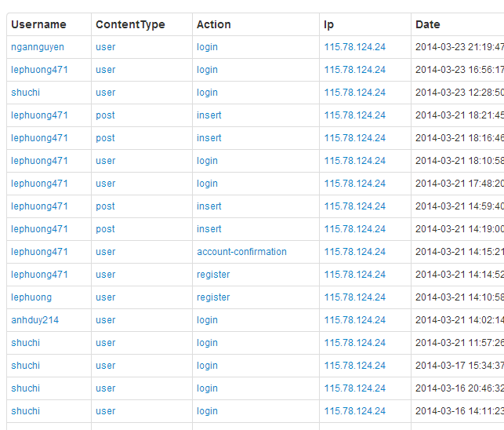Open the anhduy214 username link
The image size is (504, 430).
(x=34, y=320)
